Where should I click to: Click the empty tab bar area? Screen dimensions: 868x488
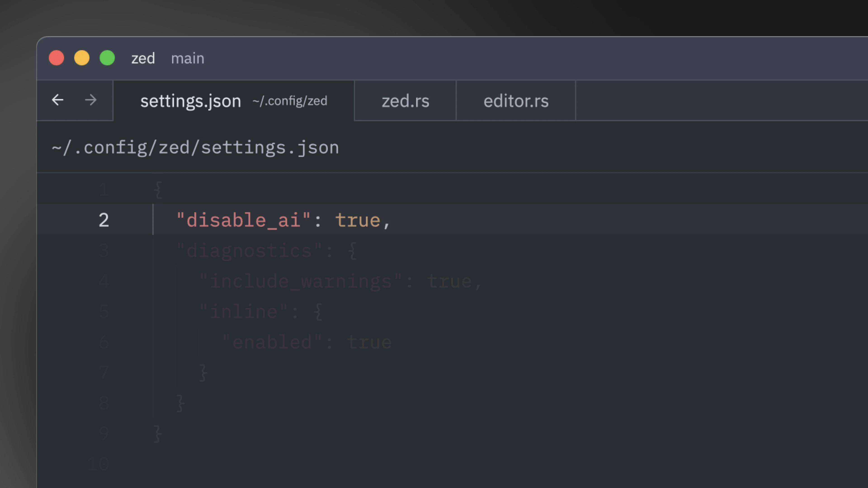pos(721,100)
